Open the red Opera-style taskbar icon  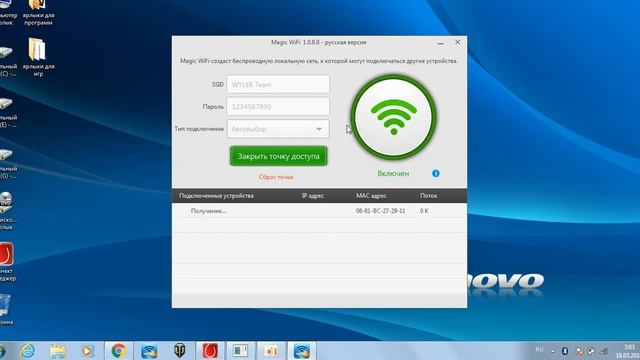click(x=210, y=351)
